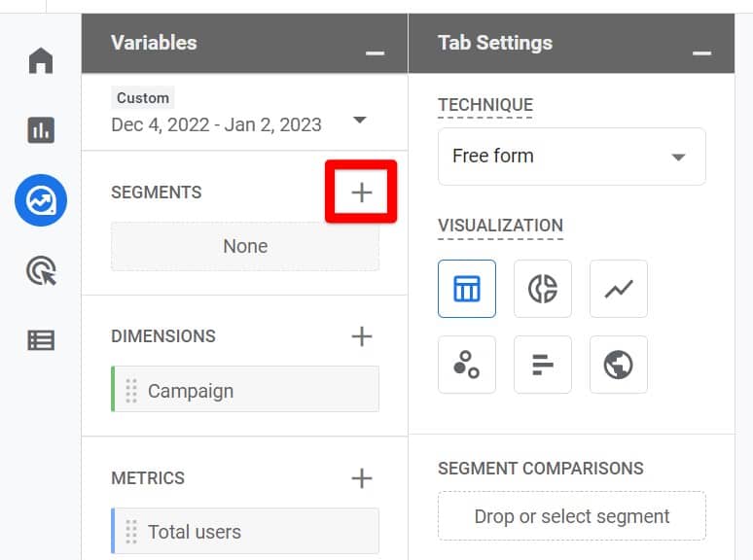The image size is (753, 560).
Task: Select the Line chart visualization
Action: point(619,289)
